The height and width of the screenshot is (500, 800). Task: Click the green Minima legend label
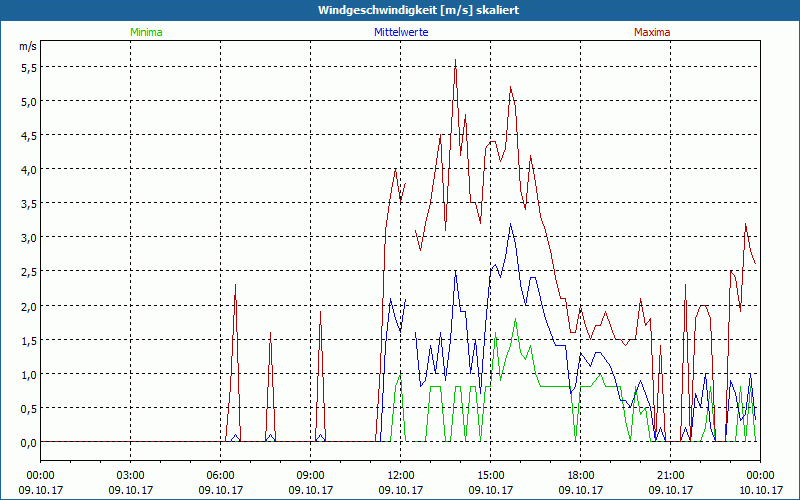tap(146, 32)
